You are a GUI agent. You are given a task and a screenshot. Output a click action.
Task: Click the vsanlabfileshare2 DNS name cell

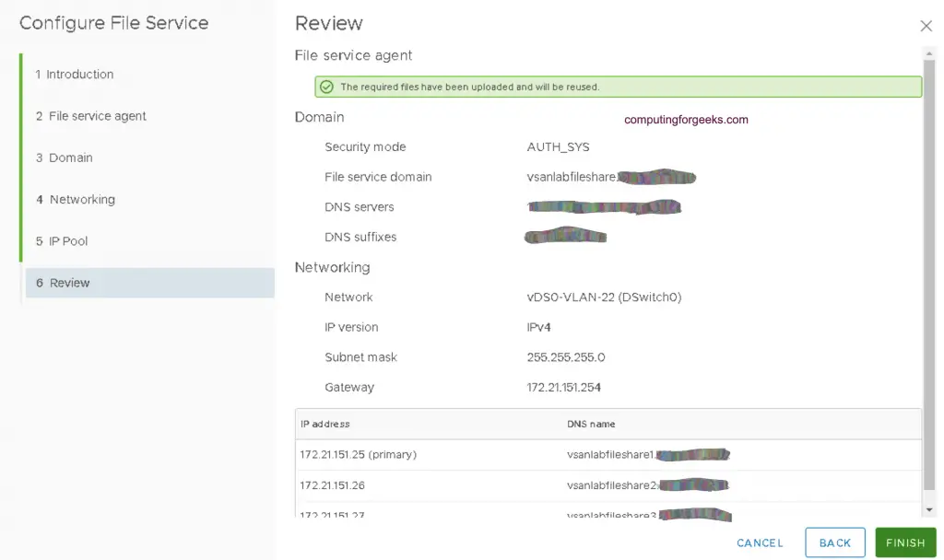tap(648, 484)
